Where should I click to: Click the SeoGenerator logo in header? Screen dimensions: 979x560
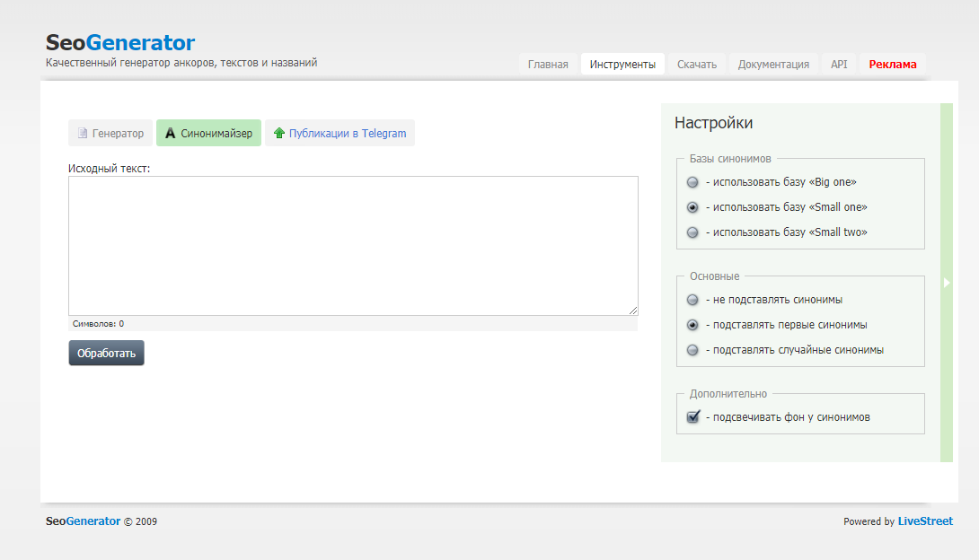coord(119,42)
